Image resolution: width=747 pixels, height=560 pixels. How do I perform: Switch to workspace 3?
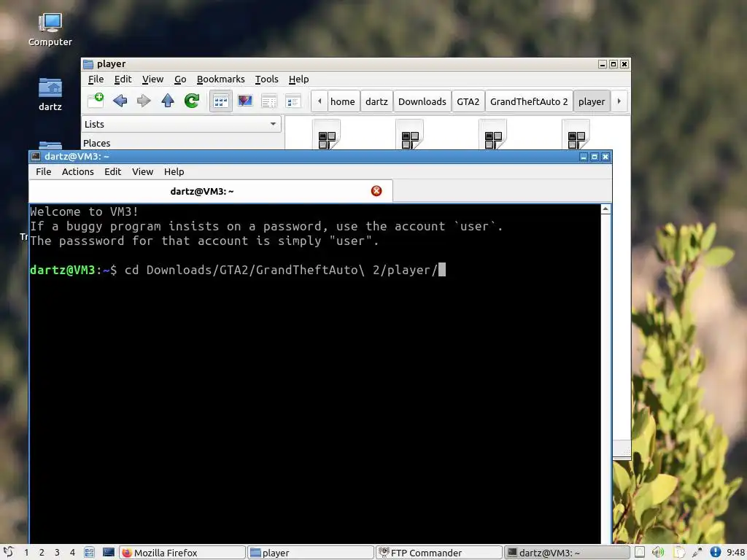(57, 553)
